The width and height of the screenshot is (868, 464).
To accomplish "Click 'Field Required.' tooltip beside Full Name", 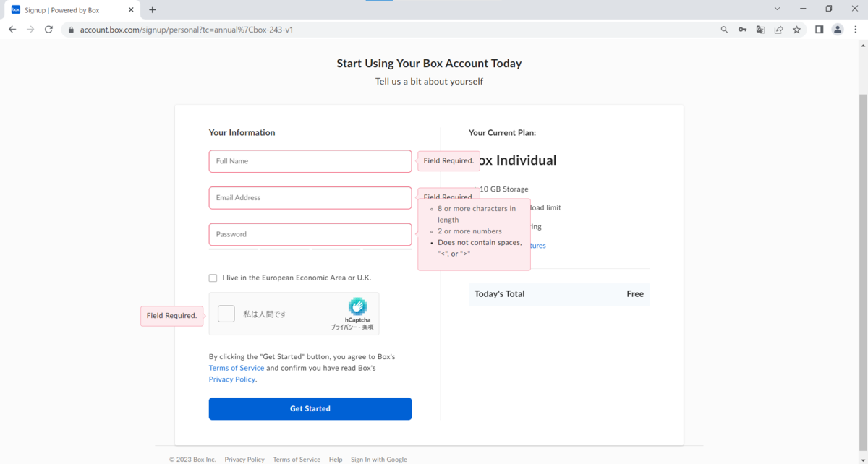I will click(x=448, y=161).
